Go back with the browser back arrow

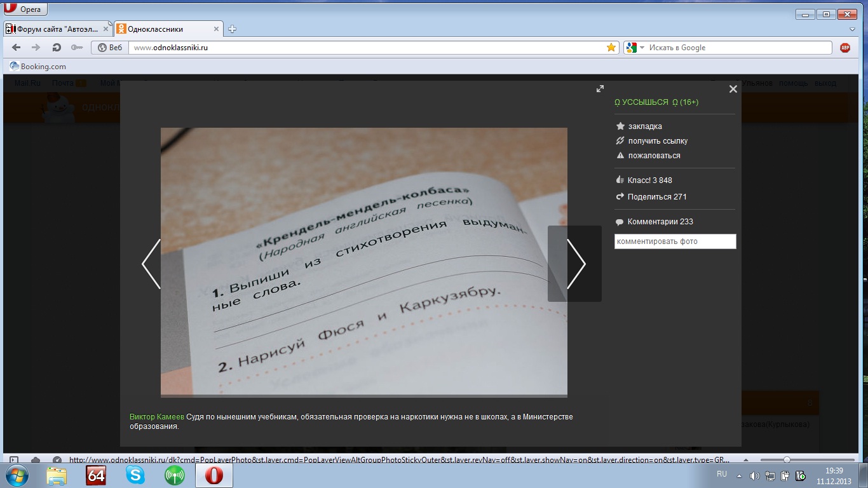click(17, 48)
